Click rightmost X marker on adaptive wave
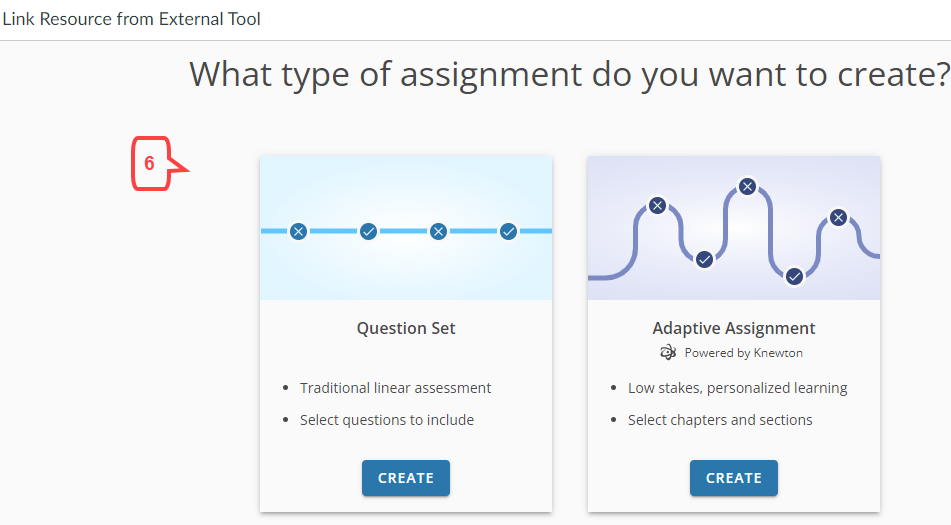 tap(838, 217)
